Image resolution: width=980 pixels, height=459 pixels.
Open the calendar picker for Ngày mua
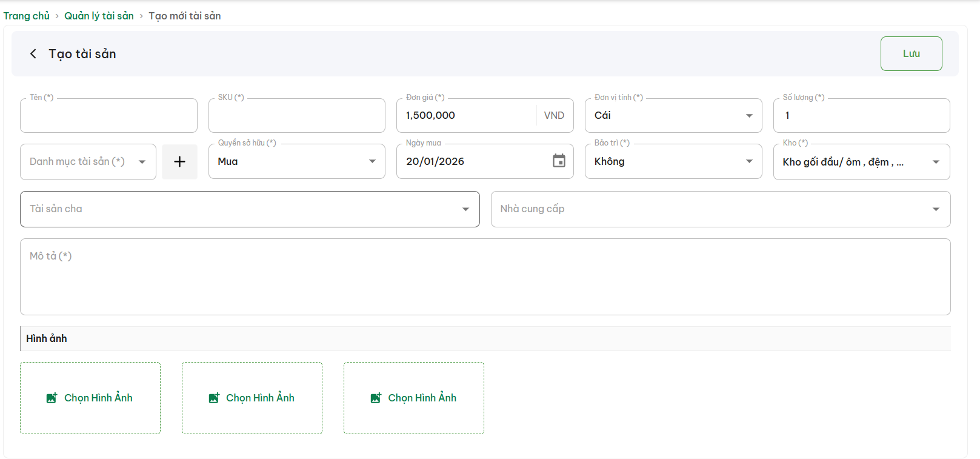[559, 161]
